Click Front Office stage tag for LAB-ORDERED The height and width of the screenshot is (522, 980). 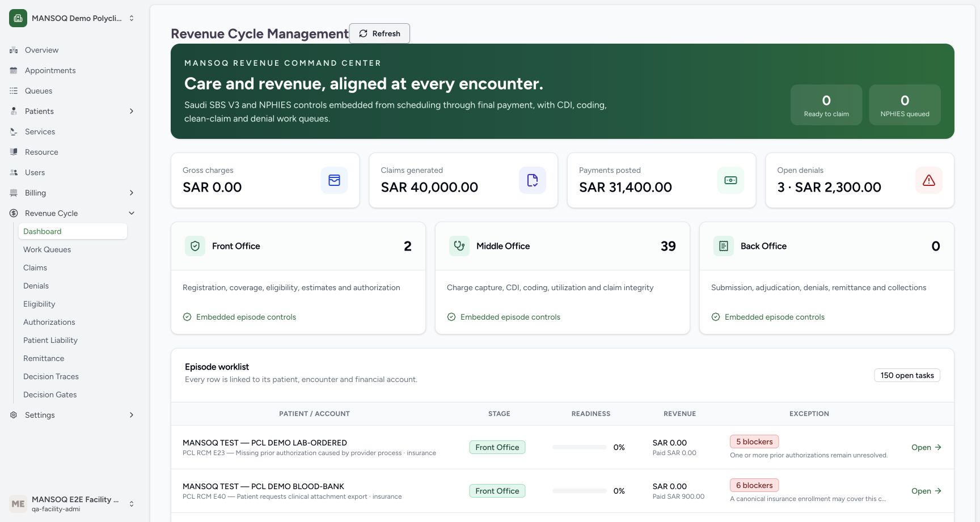497,447
